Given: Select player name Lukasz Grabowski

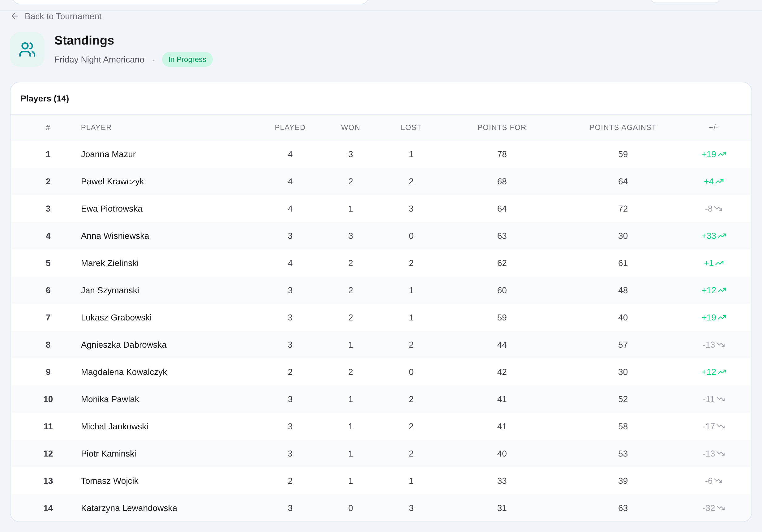Looking at the screenshot, I should 116,318.
